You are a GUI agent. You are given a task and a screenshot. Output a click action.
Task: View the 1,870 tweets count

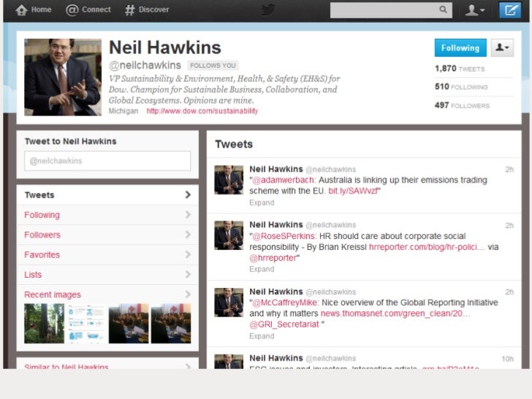point(460,69)
